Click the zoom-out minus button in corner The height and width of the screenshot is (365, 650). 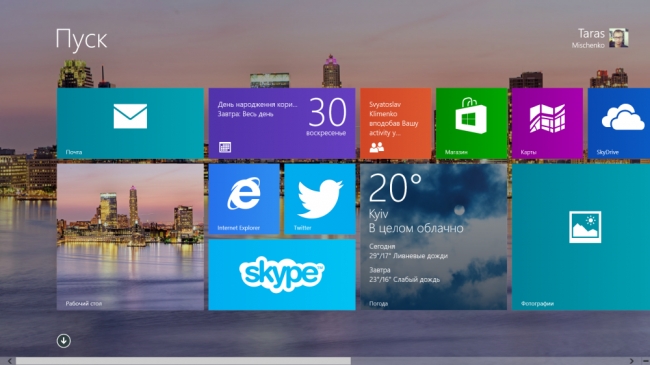[x=645, y=361]
